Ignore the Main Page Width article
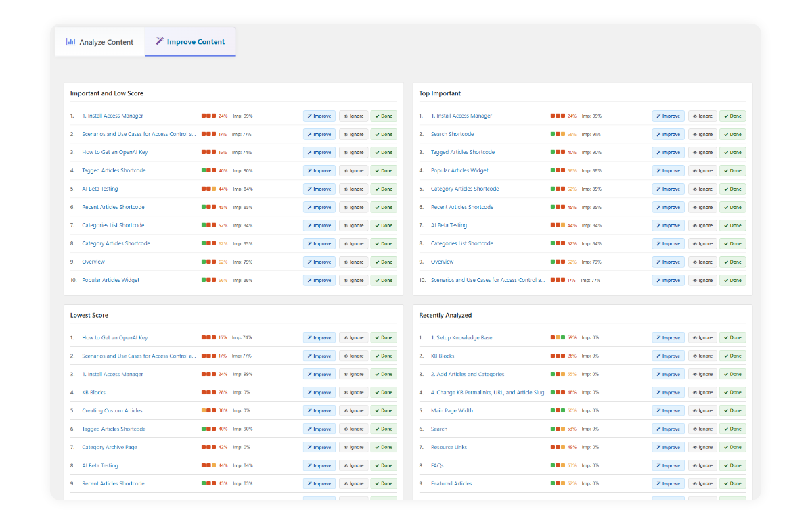 [x=702, y=411]
